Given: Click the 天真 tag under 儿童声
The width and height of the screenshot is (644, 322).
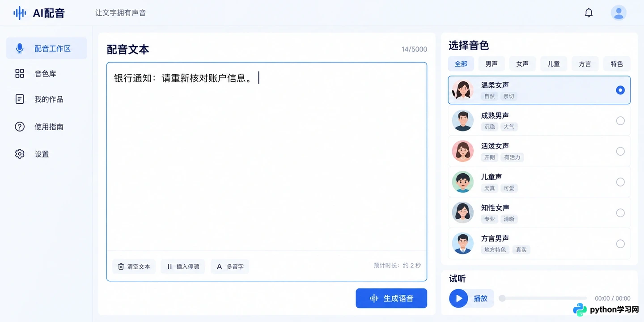Looking at the screenshot, I should 490,188.
